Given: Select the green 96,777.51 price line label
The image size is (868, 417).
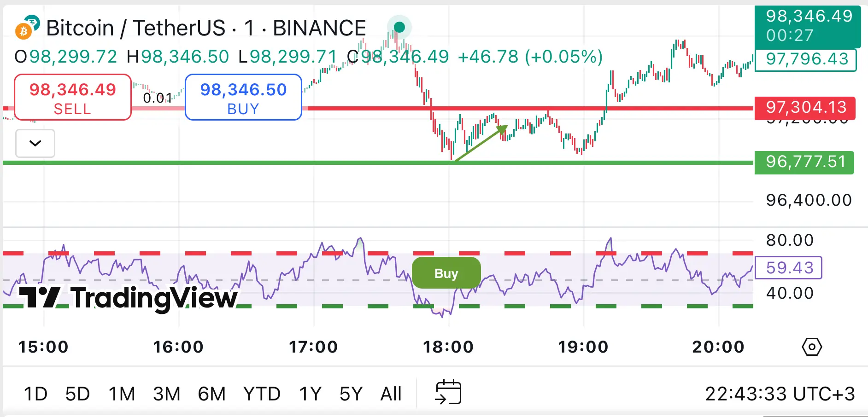Looking at the screenshot, I should point(804,162).
